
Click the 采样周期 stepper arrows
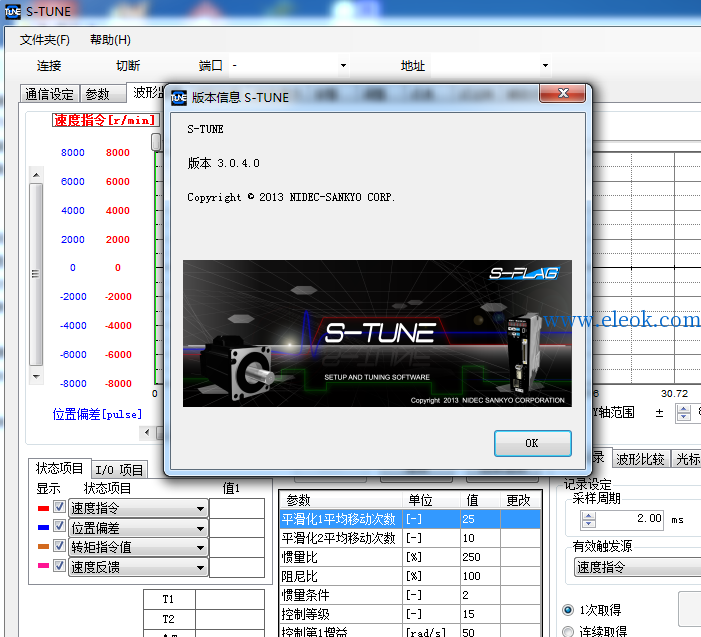pyautogui.click(x=588, y=519)
